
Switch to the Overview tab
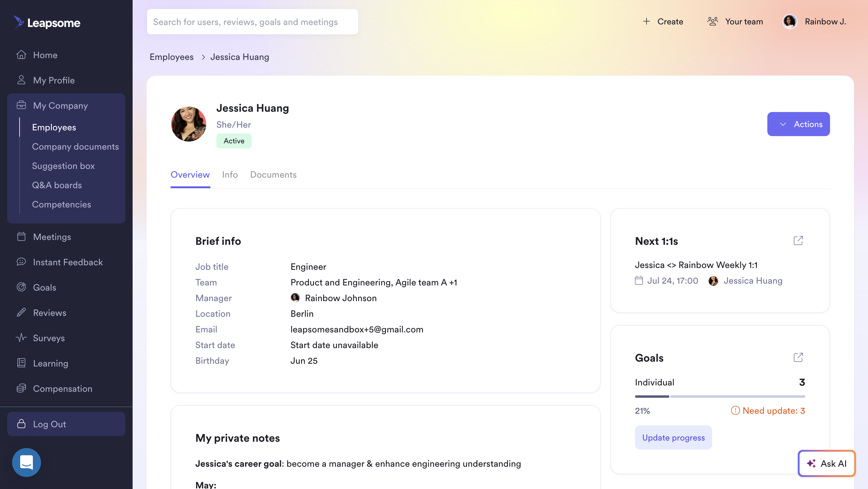[x=190, y=175]
